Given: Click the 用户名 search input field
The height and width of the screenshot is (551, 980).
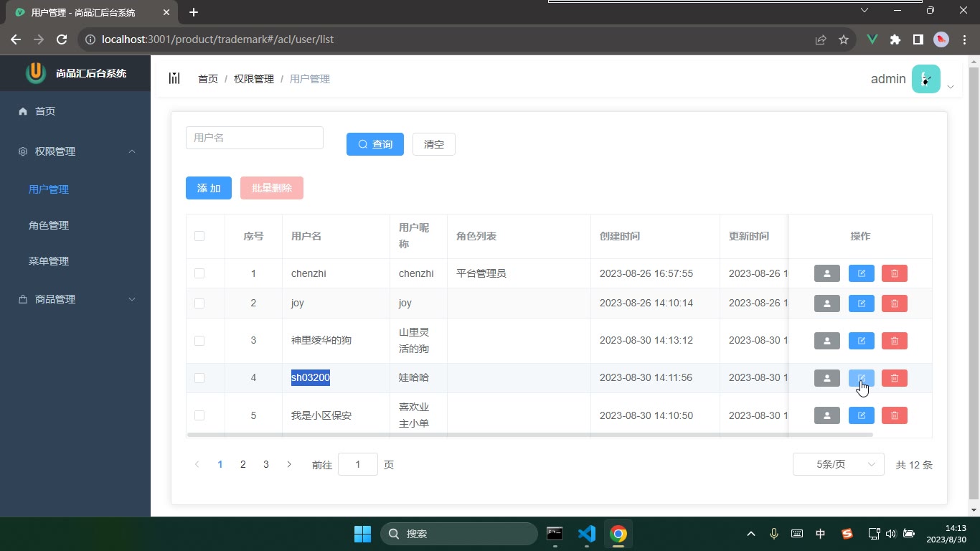Looking at the screenshot, I should 255,138.
